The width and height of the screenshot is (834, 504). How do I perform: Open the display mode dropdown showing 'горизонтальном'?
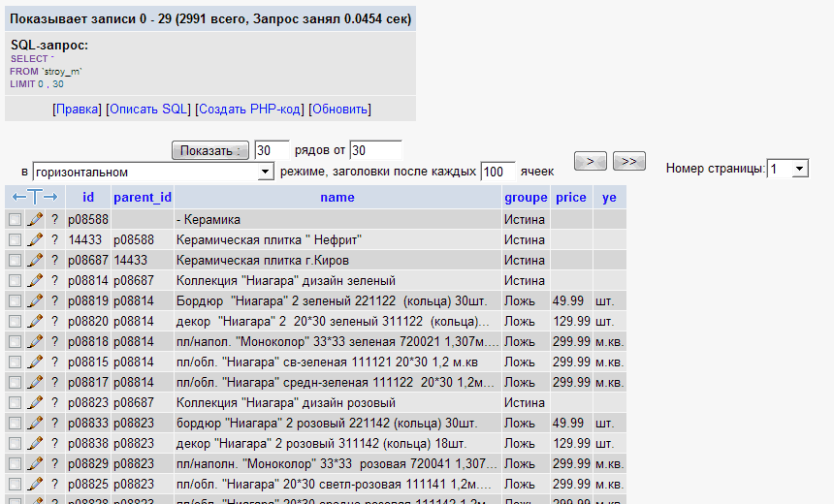tap(153, 172)
